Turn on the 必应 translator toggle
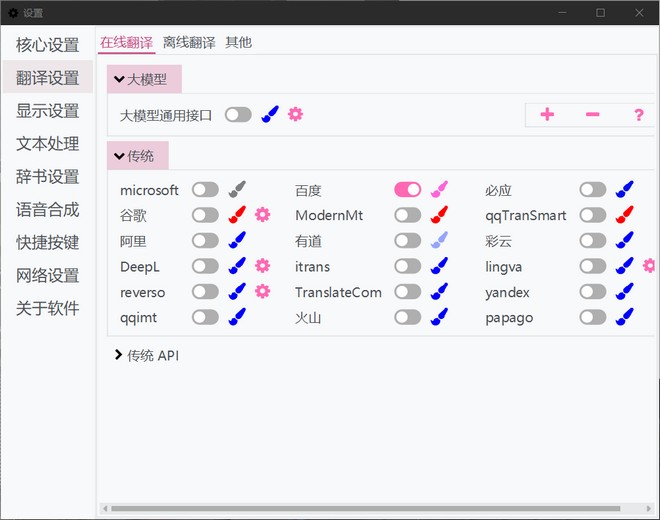 [x=593, y=189]
